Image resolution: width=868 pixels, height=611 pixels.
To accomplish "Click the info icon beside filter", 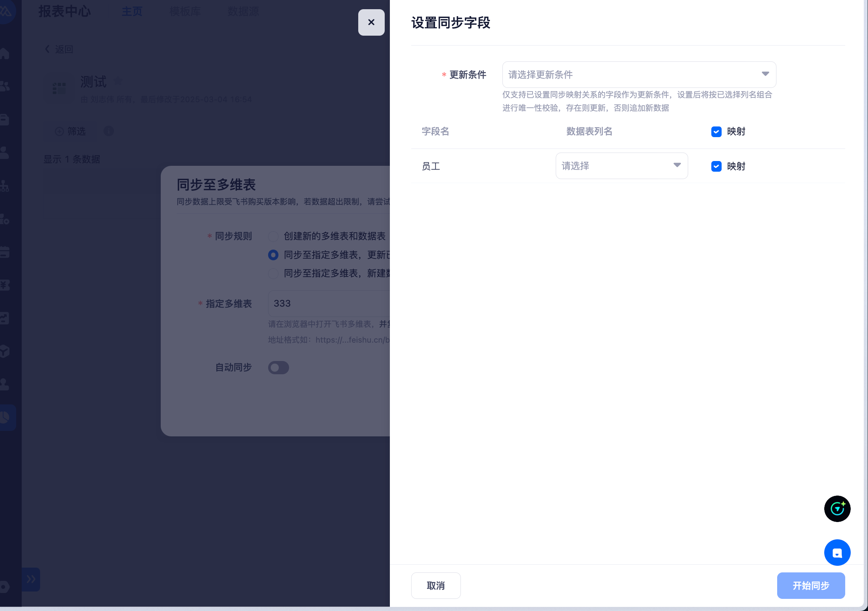I will pyautogui.click(x=108, y=131).
